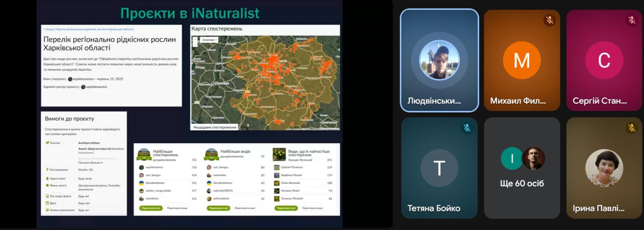Viewport: 644px width, 230px height.
Task: Open the Супутник map type dropdown
Action: point(209,39)
